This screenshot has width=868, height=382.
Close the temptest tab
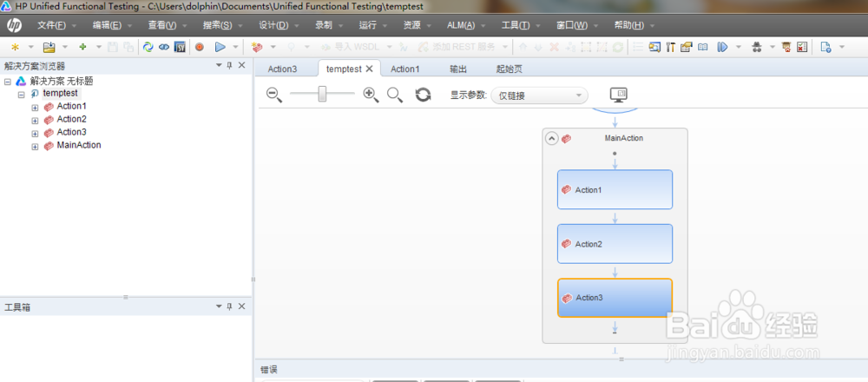click(370, 69)
